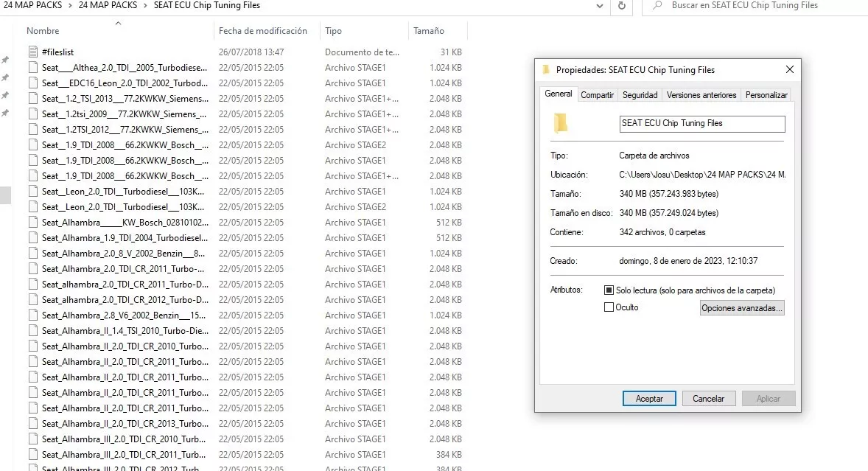Select the #fileslist text document icon
Screen dimensions: 868x471
coord(33,52)
